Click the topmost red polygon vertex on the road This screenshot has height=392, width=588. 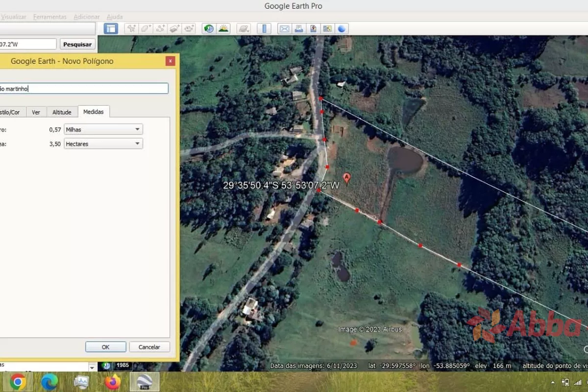click(321, 99)
